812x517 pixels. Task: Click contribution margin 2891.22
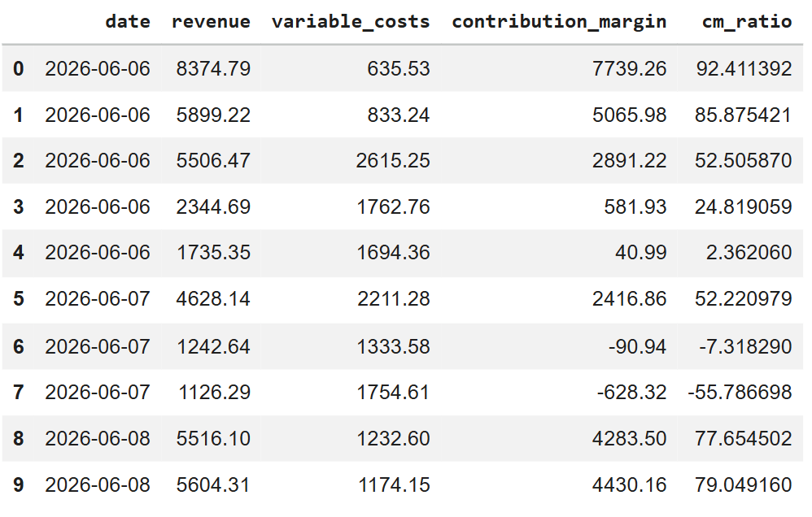pyautogui.click(x=629, y=160)
